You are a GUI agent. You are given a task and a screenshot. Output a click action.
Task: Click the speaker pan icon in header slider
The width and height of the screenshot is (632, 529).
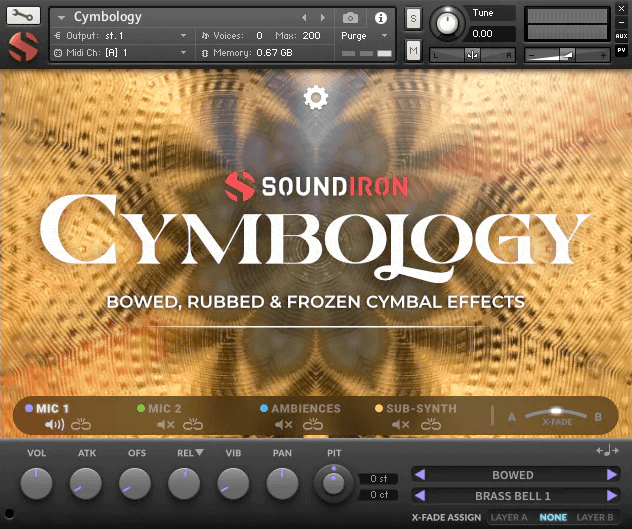point(472,55)
